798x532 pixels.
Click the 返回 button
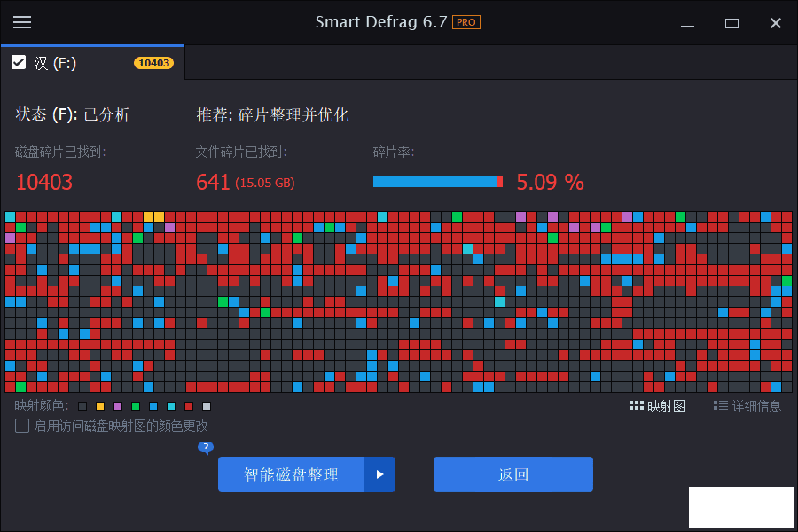(513, 474)
